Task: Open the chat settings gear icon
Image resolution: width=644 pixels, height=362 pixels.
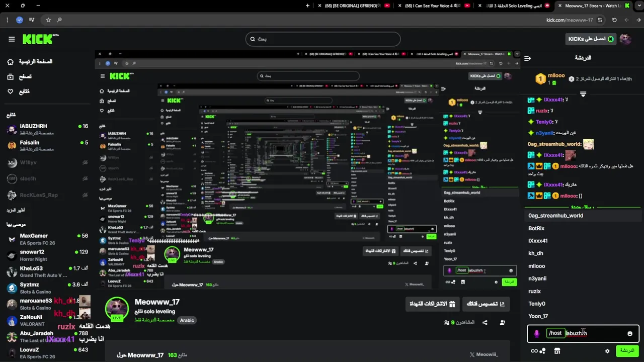Action: pyautogui.click(x=607, y=351)
